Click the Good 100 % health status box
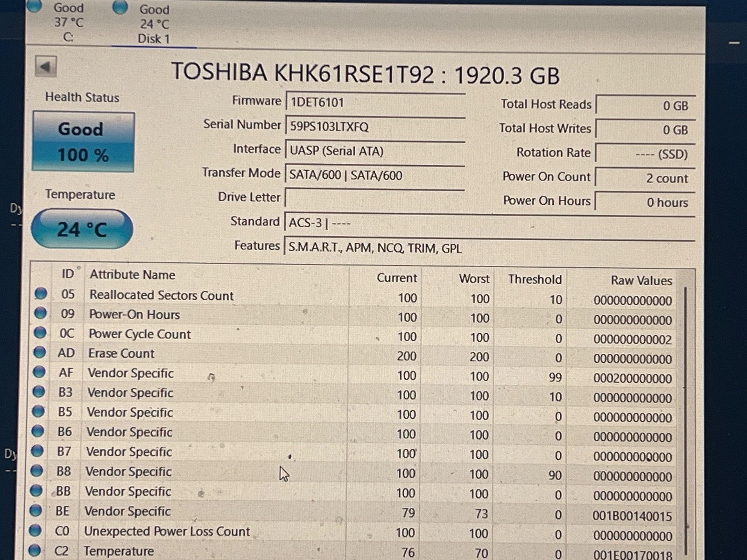The height and width of the screenshot is (560, 747). [83, 142]
